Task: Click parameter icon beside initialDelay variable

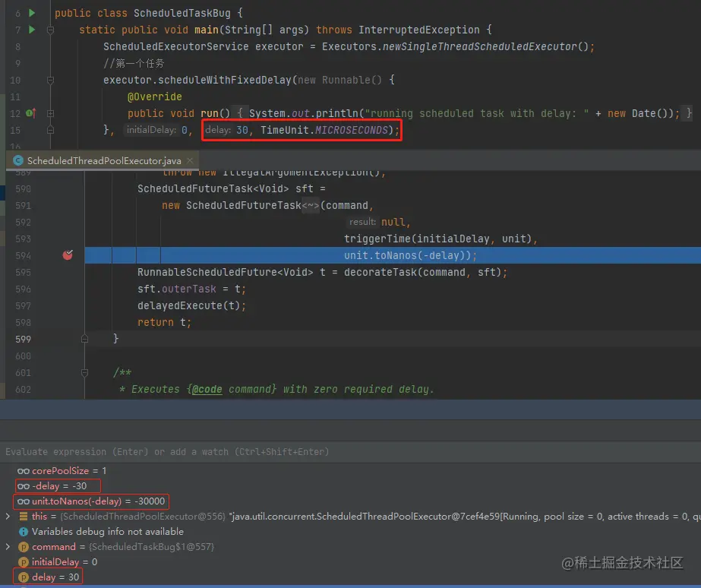Action: tap(24, 562)
